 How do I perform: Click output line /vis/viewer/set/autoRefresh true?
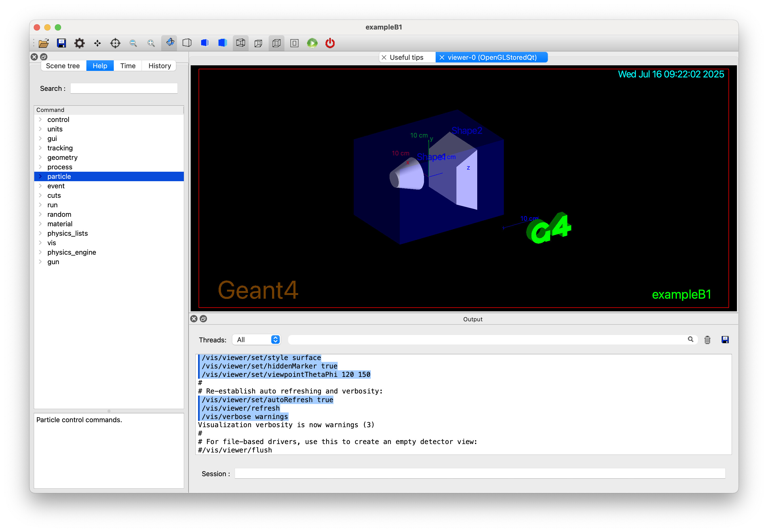tap(267, 400)
